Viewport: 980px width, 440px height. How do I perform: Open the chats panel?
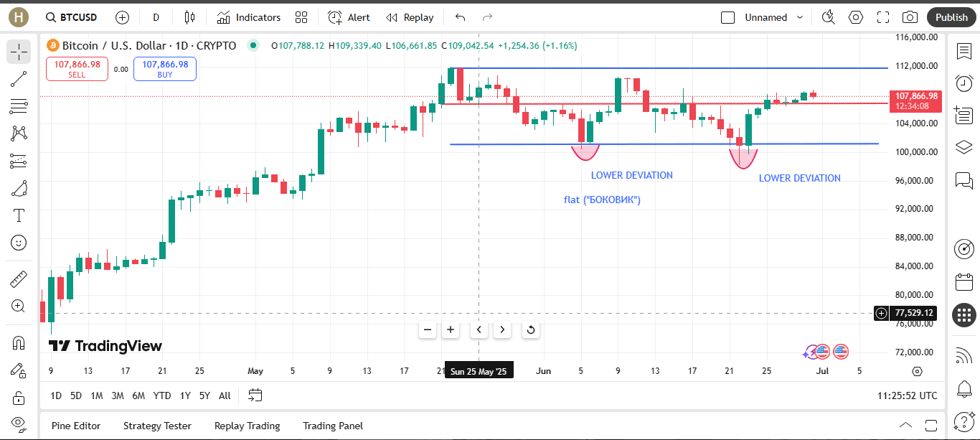(964, 179)
